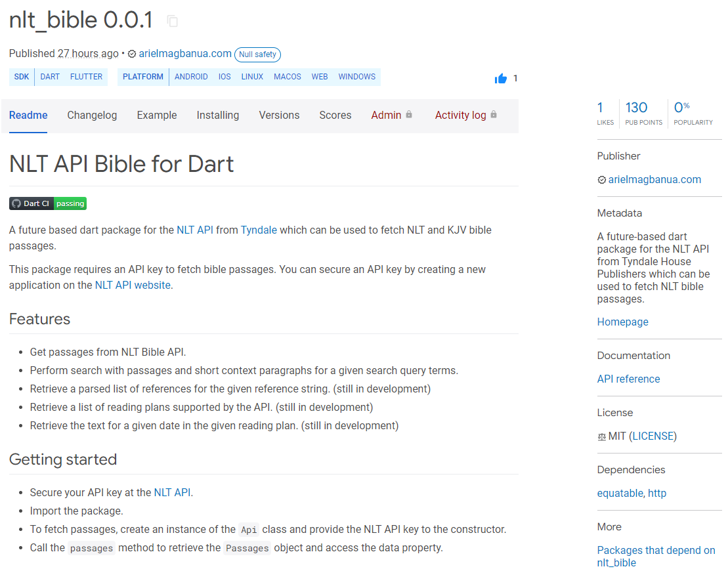Click the Dart CI passing badge
This screenshot has width=728, height=571.
[48, 203]
